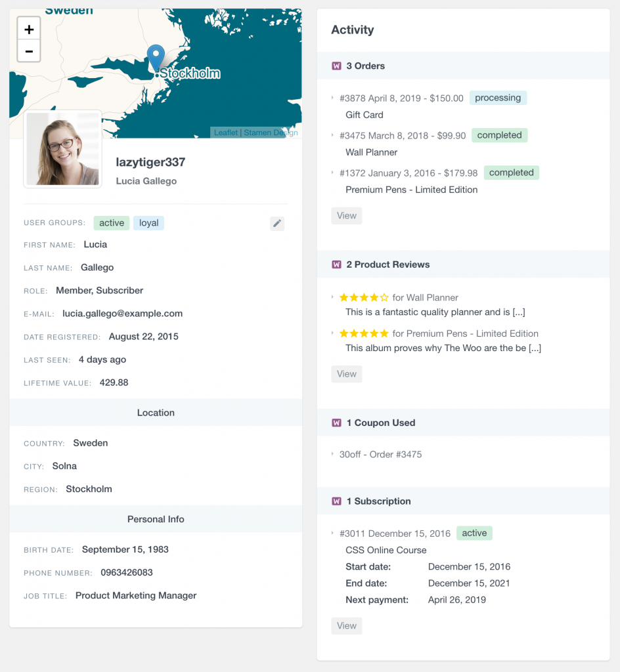Click the WooCommerce icon beside 1 Coupon Used
The image size is (620, 672).
point(337,423)
